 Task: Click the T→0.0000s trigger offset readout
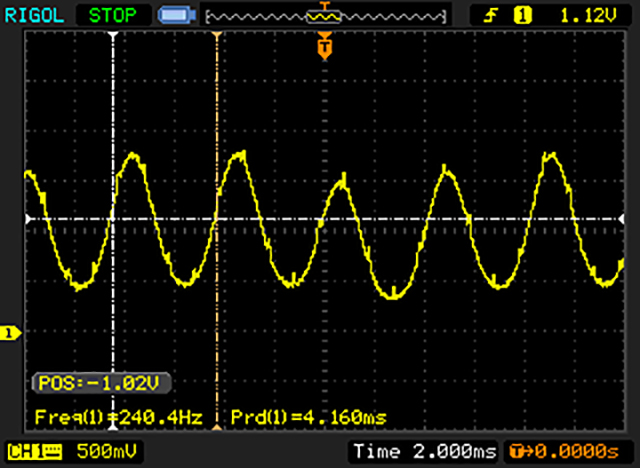tap(564, 451)
